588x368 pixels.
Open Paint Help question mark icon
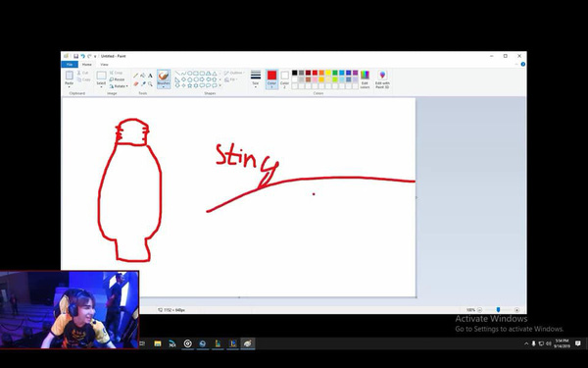[522, 64]
